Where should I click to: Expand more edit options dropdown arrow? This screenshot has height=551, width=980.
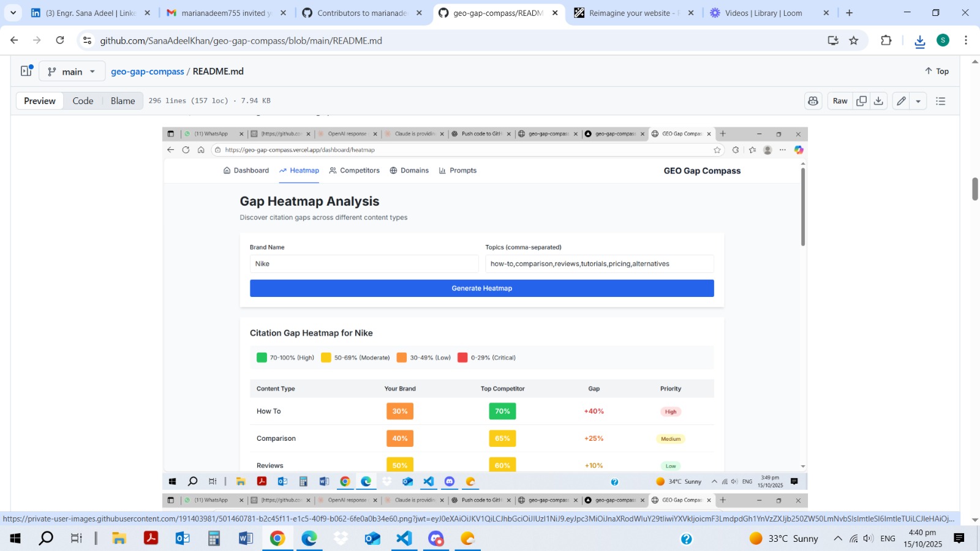click(x=918, y=101)
